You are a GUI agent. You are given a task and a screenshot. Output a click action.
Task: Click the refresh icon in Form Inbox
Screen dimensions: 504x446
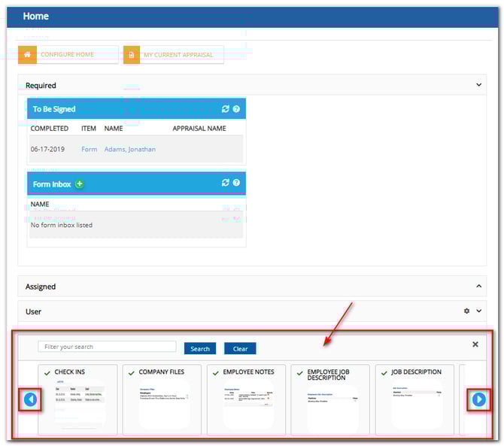[225, 183]
